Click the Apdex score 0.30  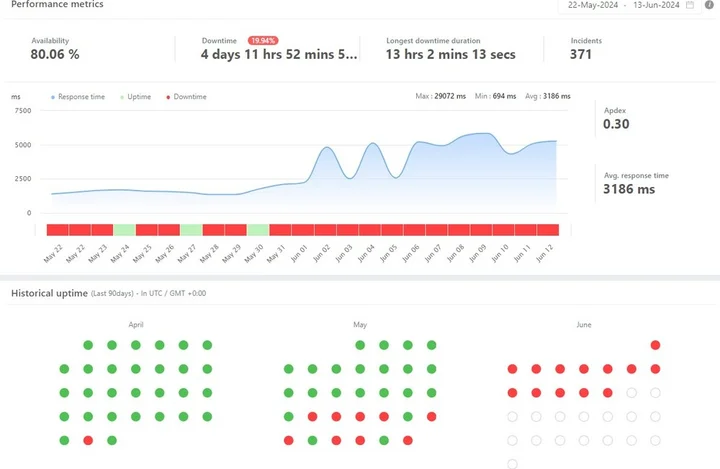tap(616, 125)
